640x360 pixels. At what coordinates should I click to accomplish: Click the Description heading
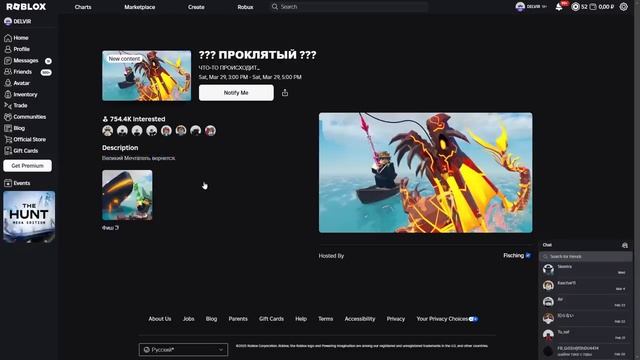click(x=120, y=147)
